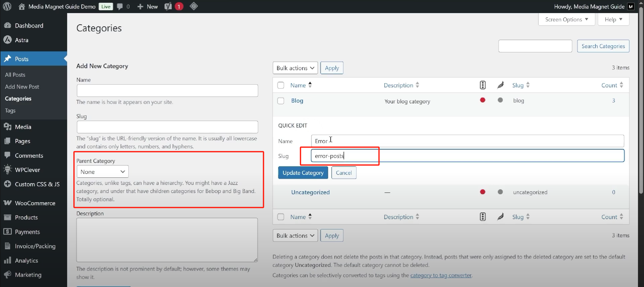Go to All Posts submenu

click(15, 75)
